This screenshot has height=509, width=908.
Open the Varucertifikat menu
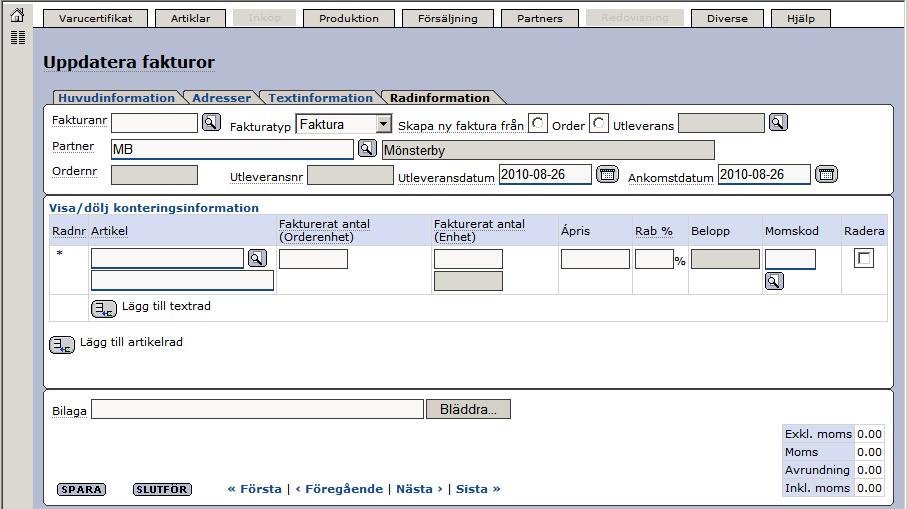click(x=96, y=18)
